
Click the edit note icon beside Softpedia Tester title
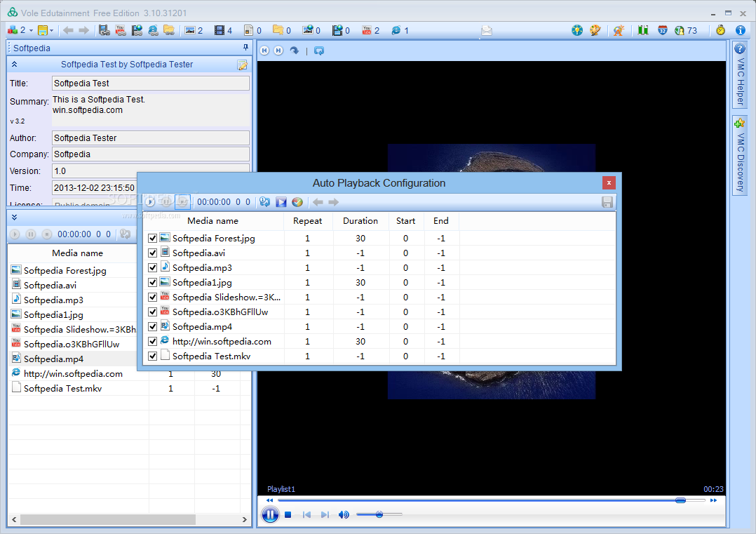pyautogui.click(x=243, y=65)
